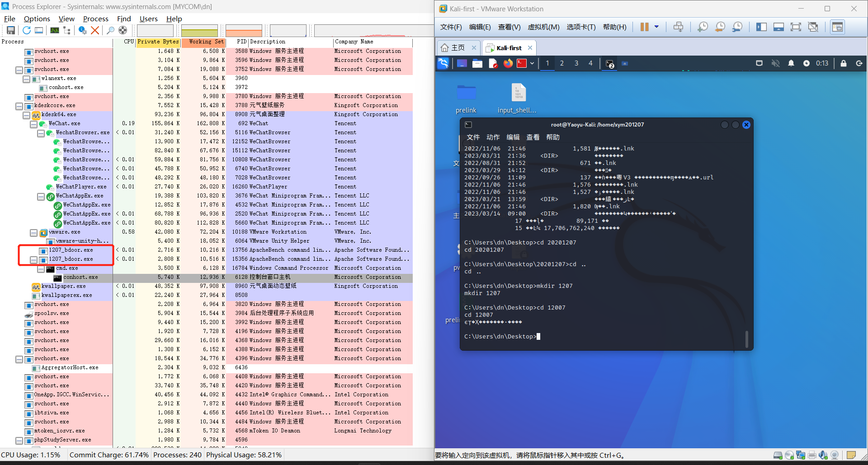Click the terminal window scrollbar
Viewport: 868px width, 465px height.
click(746, 339)
